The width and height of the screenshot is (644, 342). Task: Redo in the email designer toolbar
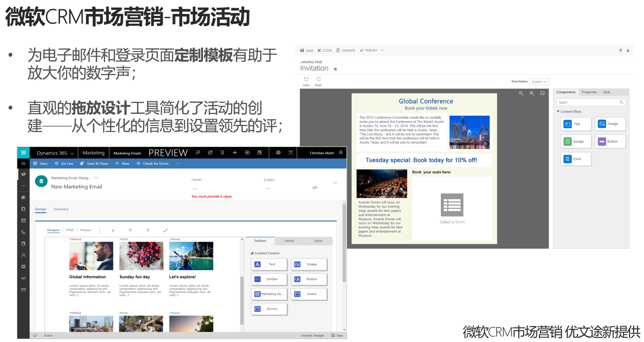coord(148,231)
